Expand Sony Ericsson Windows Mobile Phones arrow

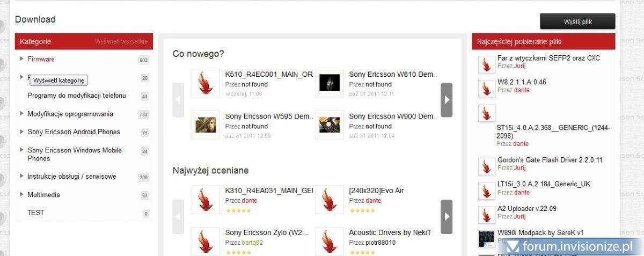pos(21,150)
